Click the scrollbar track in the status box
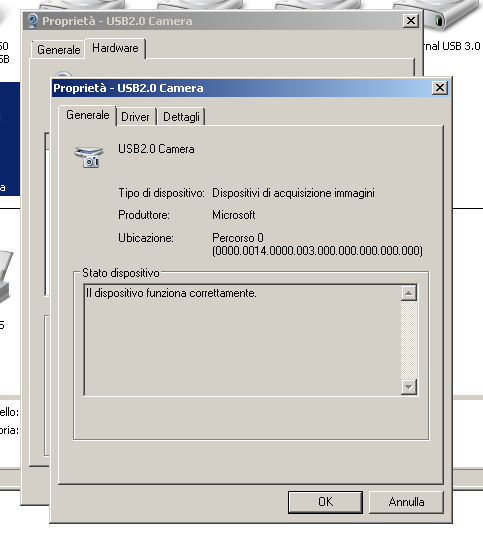 (409, 340)
